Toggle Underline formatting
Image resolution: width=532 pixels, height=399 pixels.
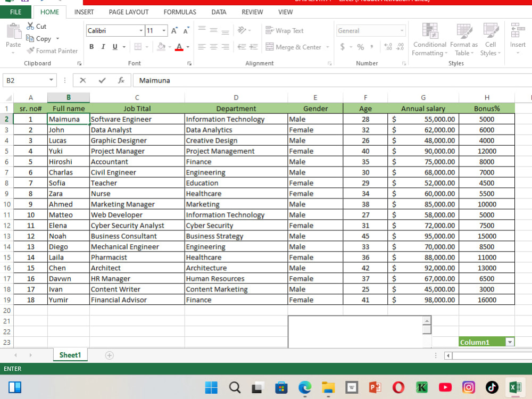[x=115, y=46]
